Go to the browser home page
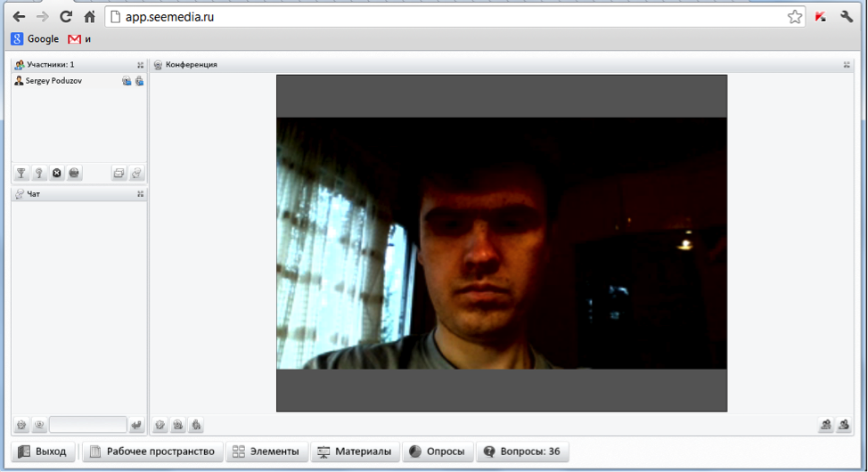This screenshot has width=868, height=472. pyautogui.click(x=89, y=17)
